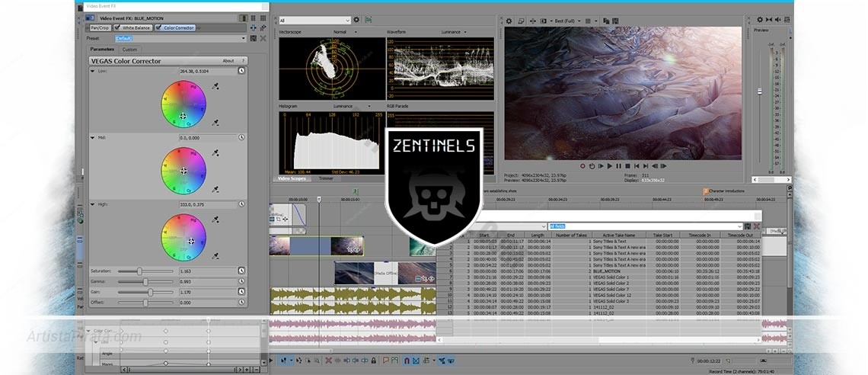
Task: Open the Color Corrector help question mark
Action: [x=242, y=61]
